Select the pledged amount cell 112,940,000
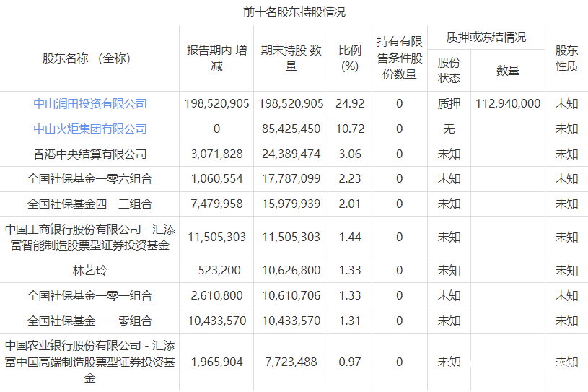Screen dimensions: 588x392 tap(508, 104)
